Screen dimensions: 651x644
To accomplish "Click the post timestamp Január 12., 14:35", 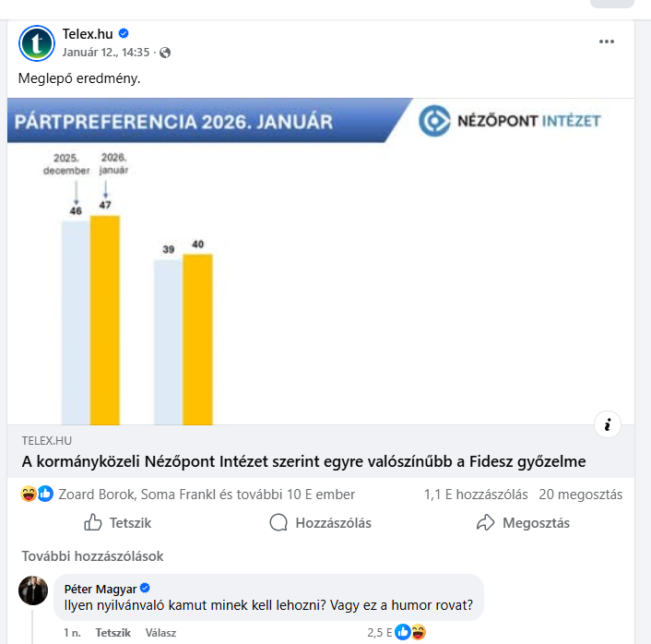I will (x=106, y=53).
